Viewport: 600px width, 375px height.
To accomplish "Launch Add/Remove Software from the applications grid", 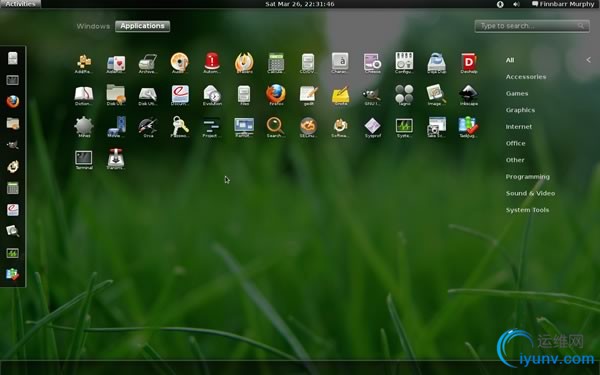I will [84, 62].
